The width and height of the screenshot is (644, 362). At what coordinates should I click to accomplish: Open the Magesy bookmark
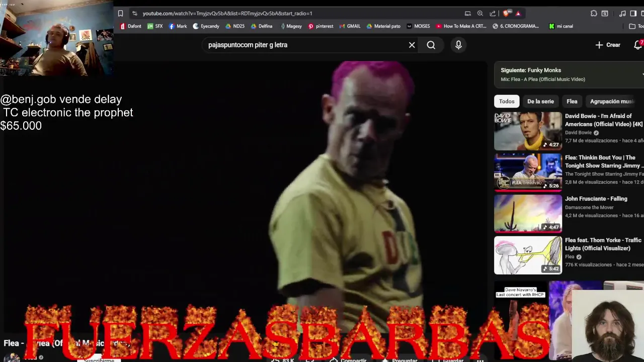pos(291,26)
